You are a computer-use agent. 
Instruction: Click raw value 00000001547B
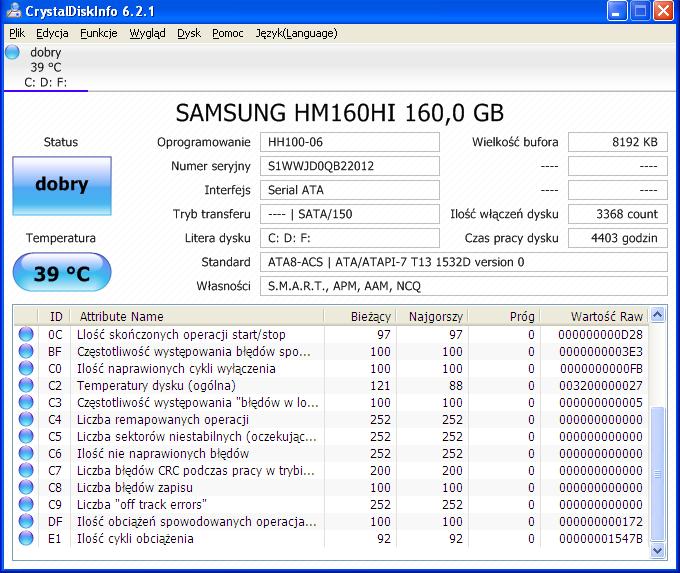[601, 539]
